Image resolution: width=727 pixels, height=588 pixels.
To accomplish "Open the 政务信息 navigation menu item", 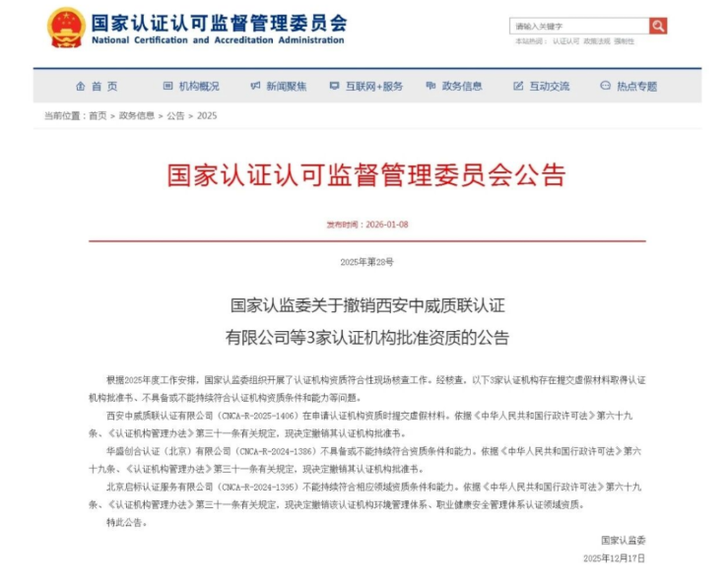I will coord(462,87).
